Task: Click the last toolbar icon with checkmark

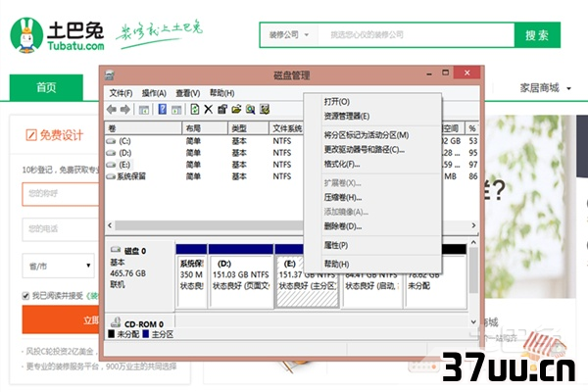Action: pyautogui.click(x=264, y=109)
